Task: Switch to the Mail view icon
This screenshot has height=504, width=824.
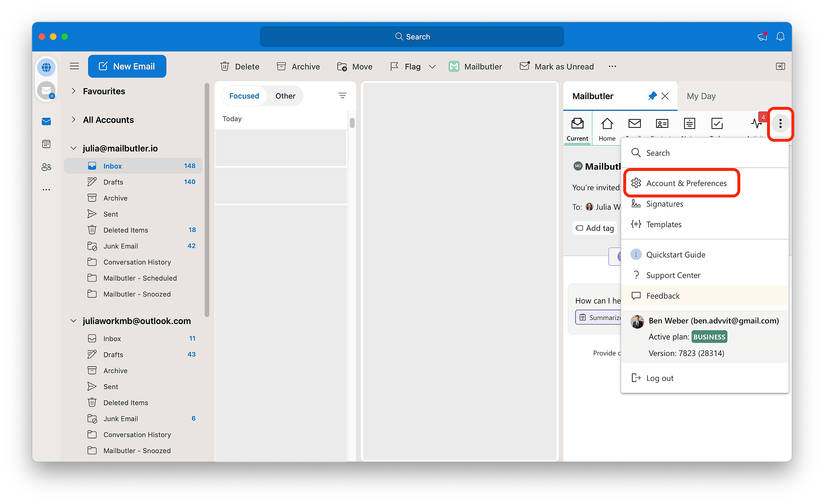Action: click(46, 121)
